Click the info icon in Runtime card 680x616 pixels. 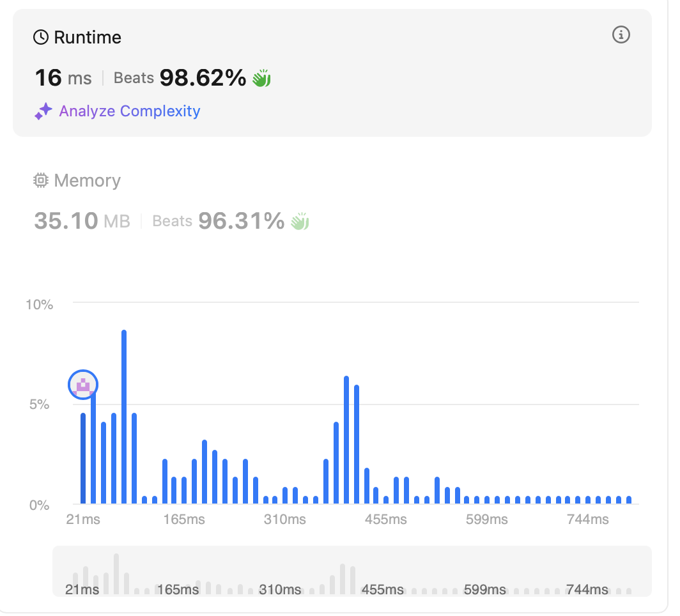tap(621, 35)
